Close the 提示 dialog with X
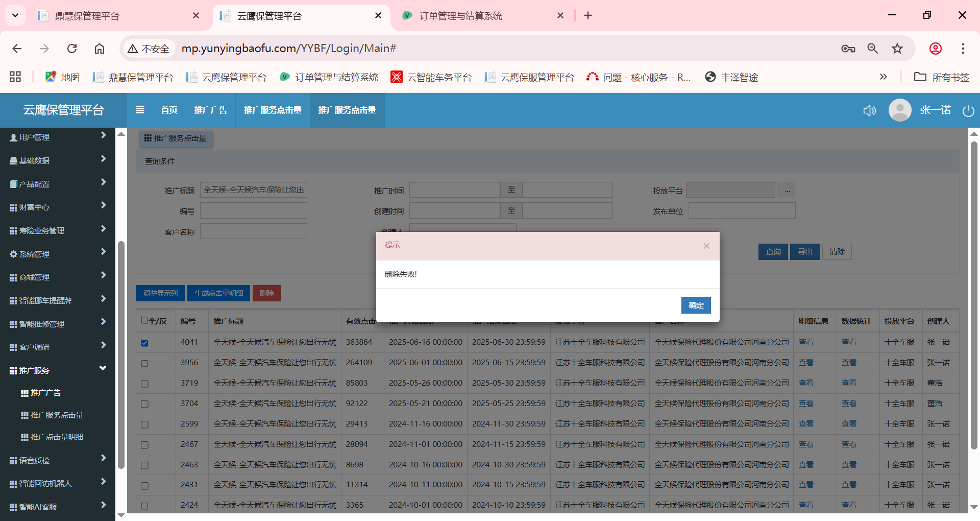The image size is (980, 521). [706, 246]
